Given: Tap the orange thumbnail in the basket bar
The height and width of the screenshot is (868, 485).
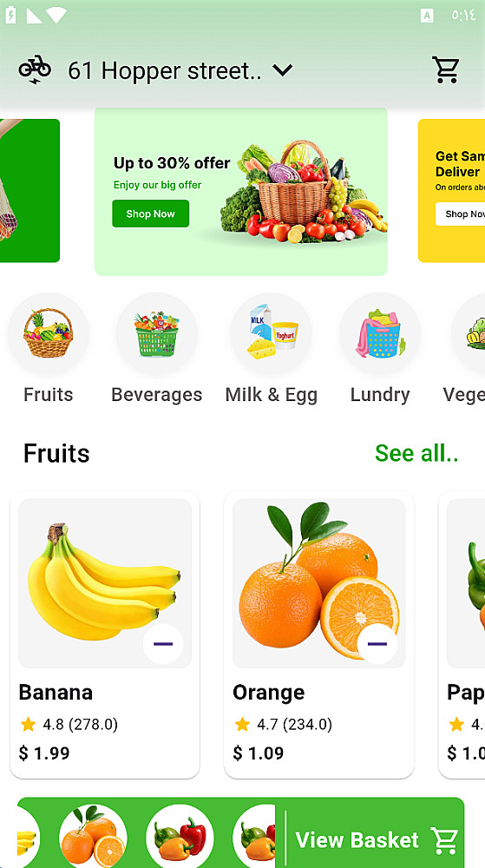Looking at the screenshot, I should 93,838.
